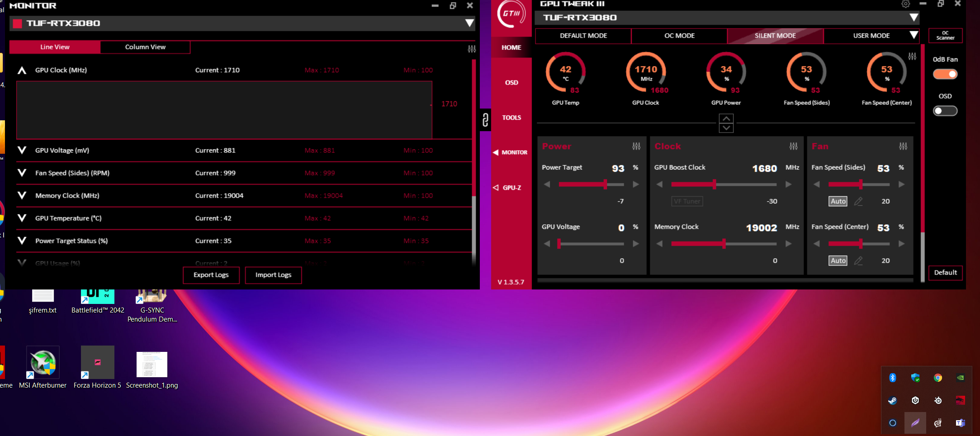The height and width of the screenshot is (436, 980).
Task: Open GPU-Z panel from sidebar
Action: (508, 188)
